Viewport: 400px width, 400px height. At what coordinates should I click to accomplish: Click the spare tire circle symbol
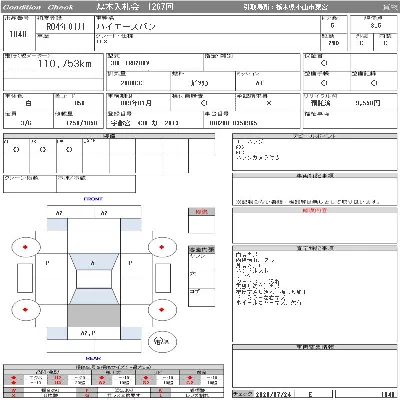tap(162, 341)
